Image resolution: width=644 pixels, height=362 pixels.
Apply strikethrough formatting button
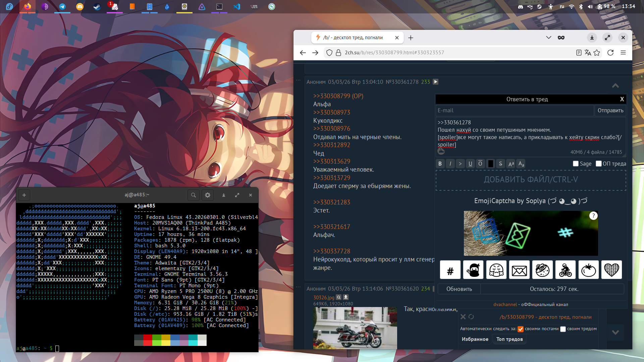pyautogui.click(x=500, y=164)
